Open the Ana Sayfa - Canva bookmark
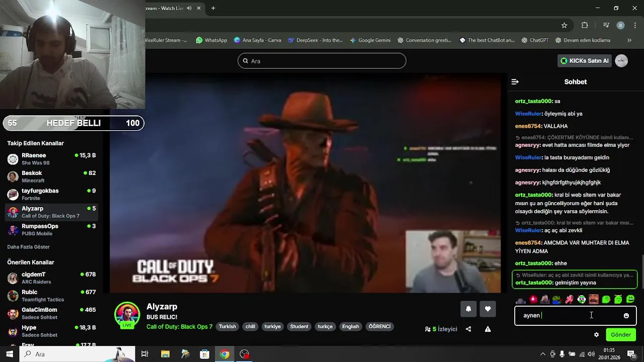Image resolution: width=644 pixels, height=362 pixels. (257, 40)
